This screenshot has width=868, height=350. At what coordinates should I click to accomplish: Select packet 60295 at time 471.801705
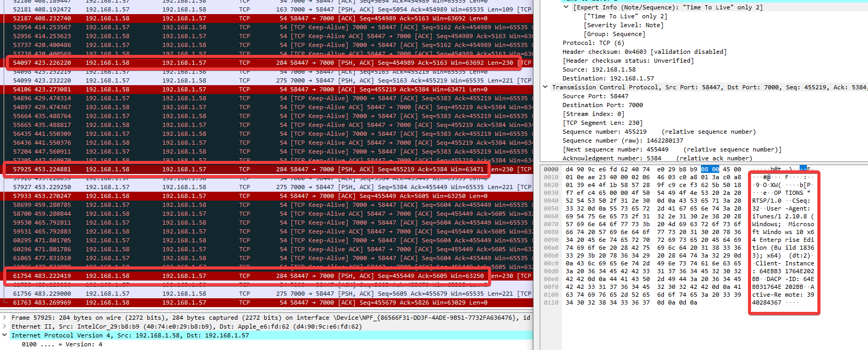[x=267, y=240]
